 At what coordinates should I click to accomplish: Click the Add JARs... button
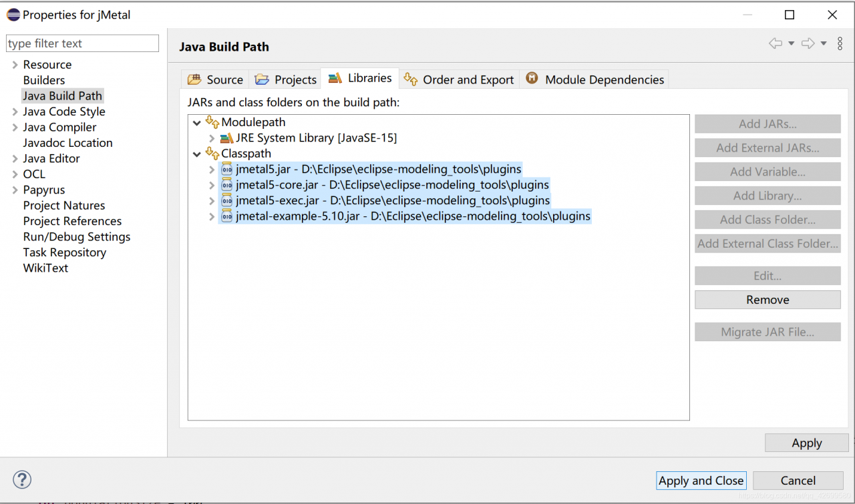(x=767, y=123)
